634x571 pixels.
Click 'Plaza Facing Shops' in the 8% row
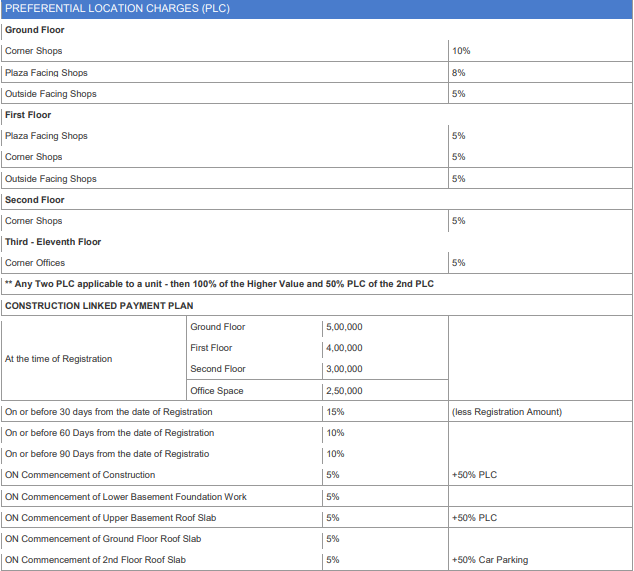(x=46, y=73)
